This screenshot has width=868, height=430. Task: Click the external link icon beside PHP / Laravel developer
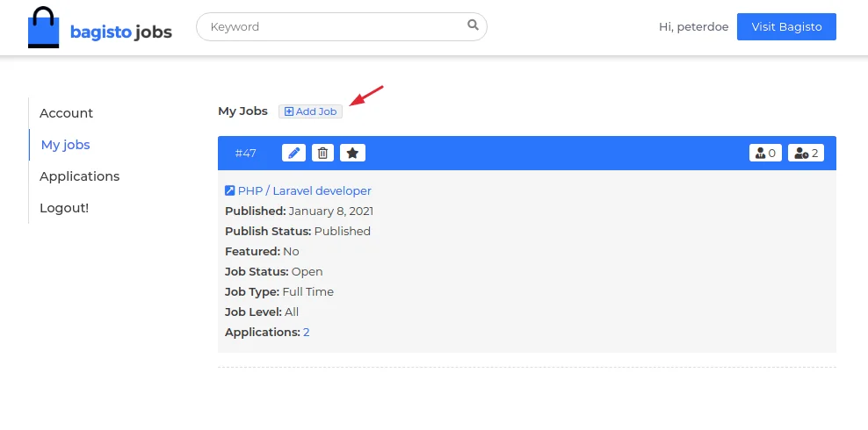229,190
